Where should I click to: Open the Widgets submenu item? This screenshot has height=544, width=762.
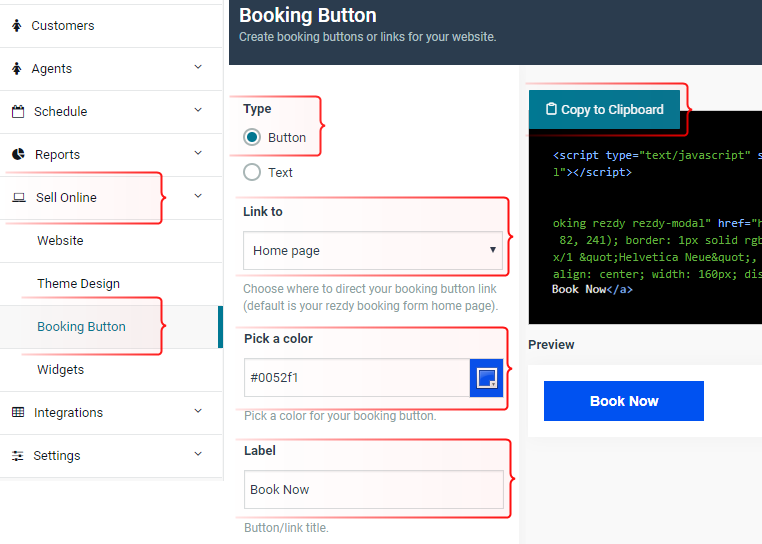pos(111,369)
